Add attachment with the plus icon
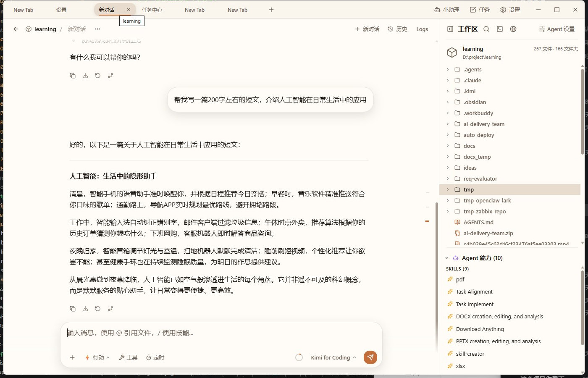The width and height of the screenshot is (588, 378). pyautogui.click(x=72, y=357)
